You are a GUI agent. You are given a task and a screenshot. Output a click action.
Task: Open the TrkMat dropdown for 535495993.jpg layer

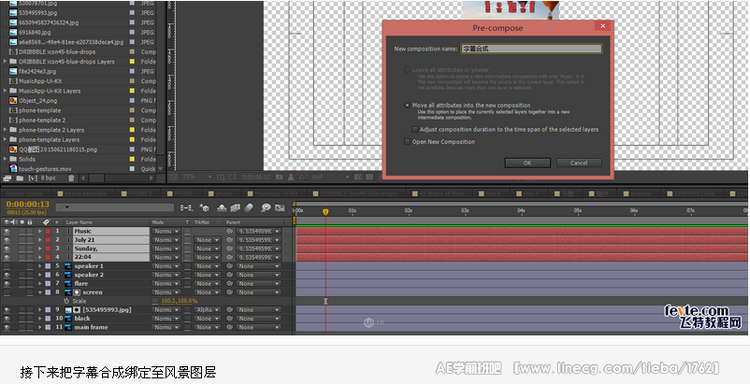(207, 310)
